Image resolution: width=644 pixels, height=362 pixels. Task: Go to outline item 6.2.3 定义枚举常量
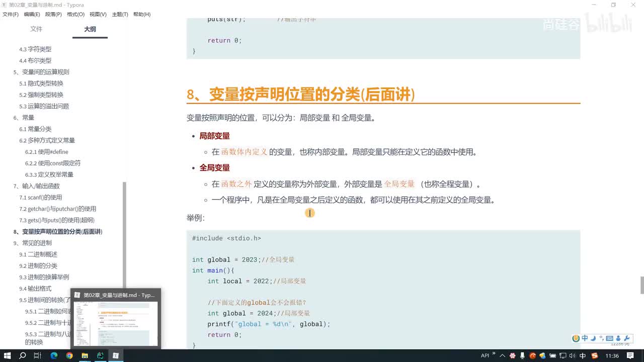coord(49,174)
